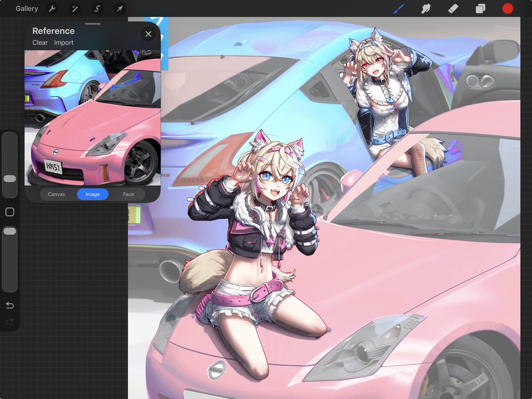
Task: Open the Adjustments magic wand menu
Action: point(75,8)
